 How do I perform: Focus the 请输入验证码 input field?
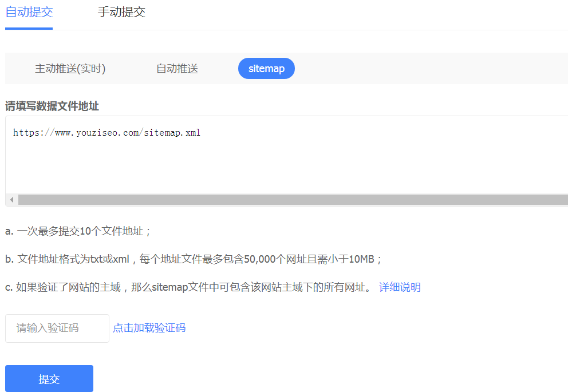[57, 328]
